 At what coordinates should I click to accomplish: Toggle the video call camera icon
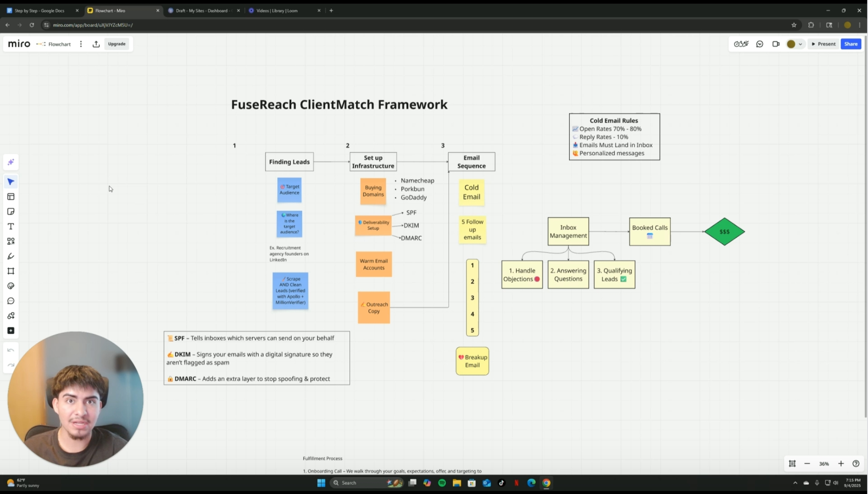[776, 44]
